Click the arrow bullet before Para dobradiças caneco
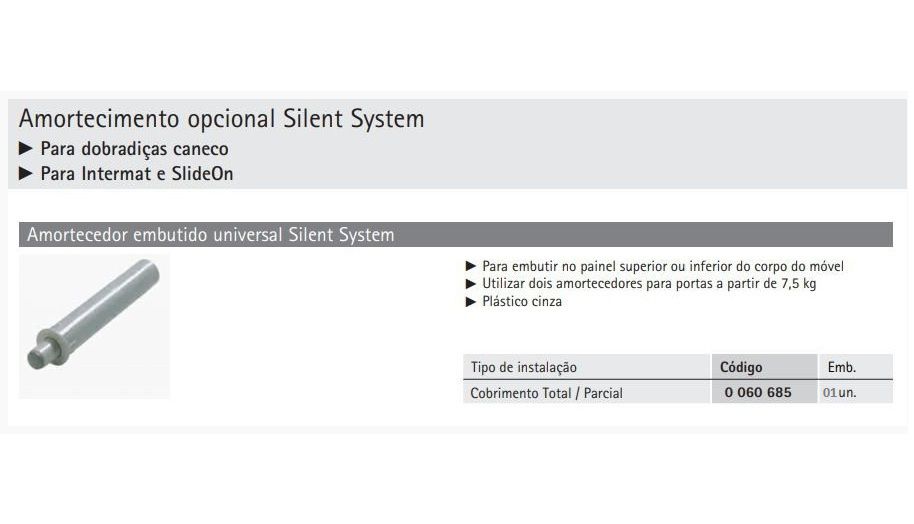 tap(26, 148)
